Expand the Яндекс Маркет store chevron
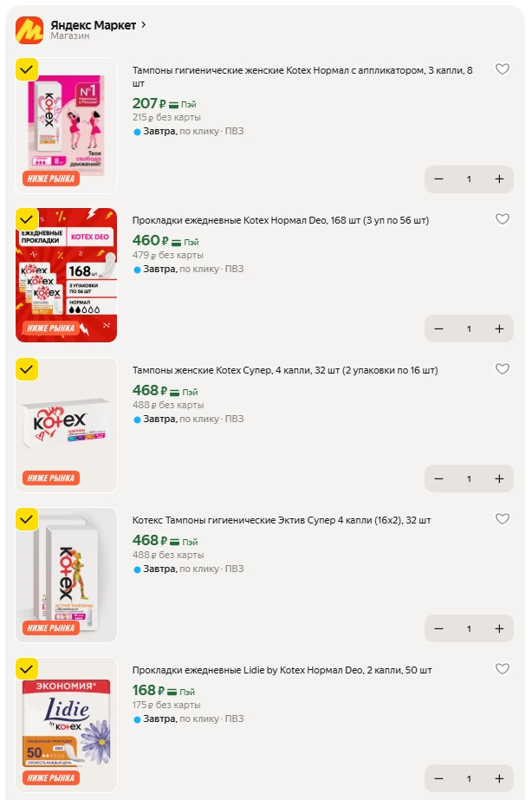The width and height of the screenshot is (532, 800). (x=144, y=25)
